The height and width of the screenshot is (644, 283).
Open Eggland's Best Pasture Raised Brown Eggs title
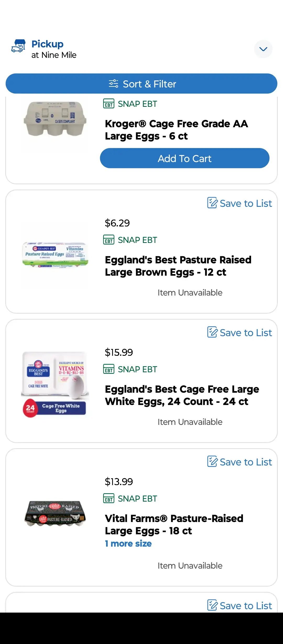pyautogui.click(x=178, y=266)
